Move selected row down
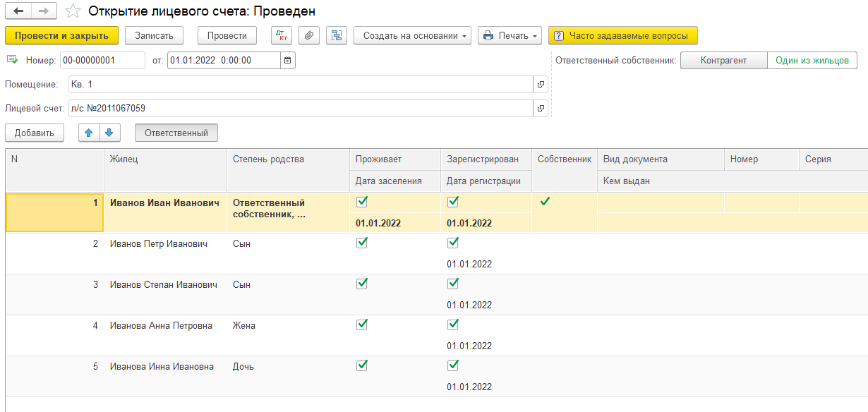The image size is (868, 412). click(x=110, y=133)
